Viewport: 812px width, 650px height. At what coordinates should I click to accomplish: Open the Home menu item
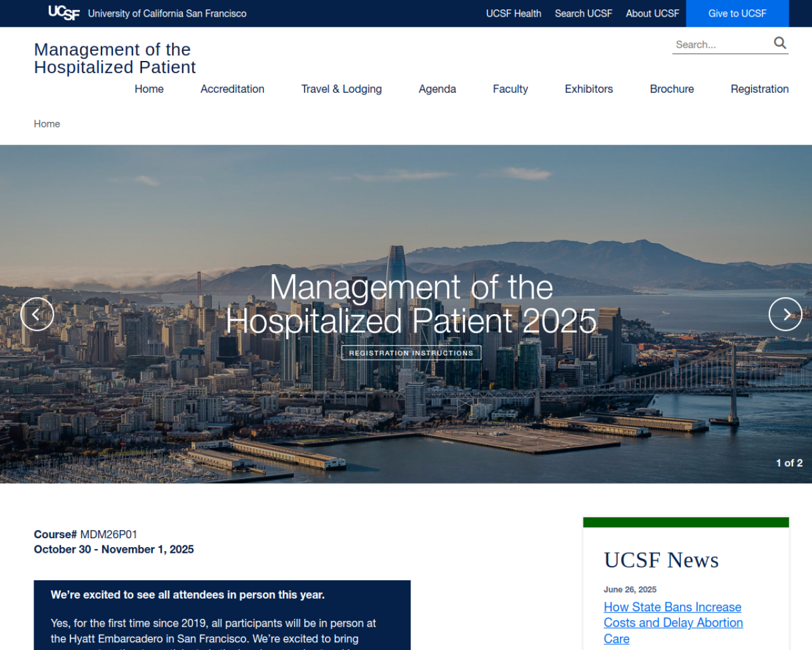(x=149, y=89)
